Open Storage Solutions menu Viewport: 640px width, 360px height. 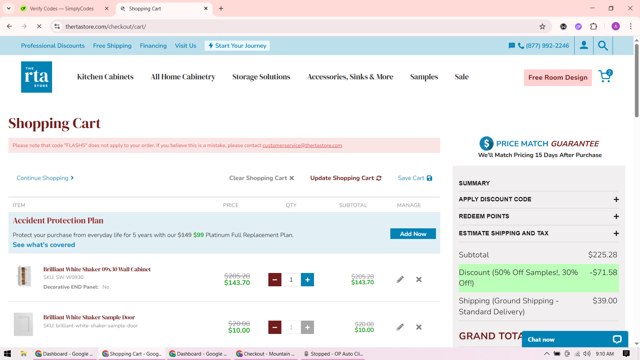(261, 77)
